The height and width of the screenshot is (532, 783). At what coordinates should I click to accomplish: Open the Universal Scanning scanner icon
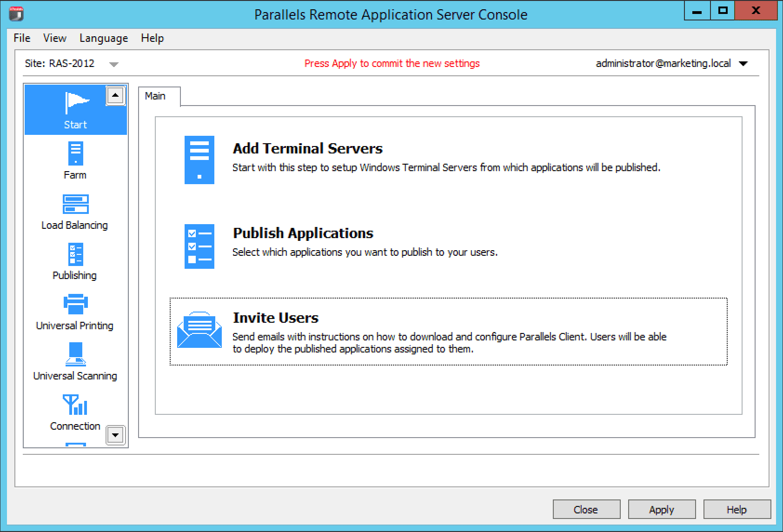point(76,354)
